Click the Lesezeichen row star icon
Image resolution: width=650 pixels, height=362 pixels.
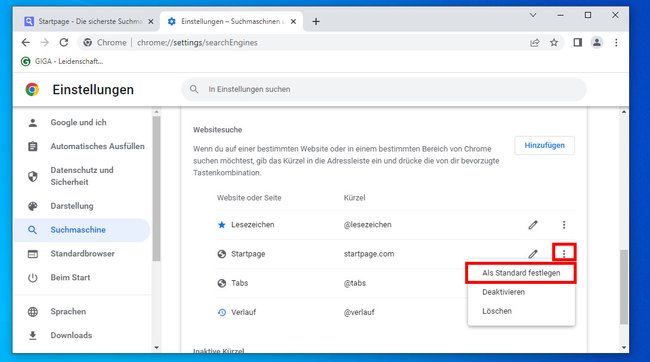point(222,225)
